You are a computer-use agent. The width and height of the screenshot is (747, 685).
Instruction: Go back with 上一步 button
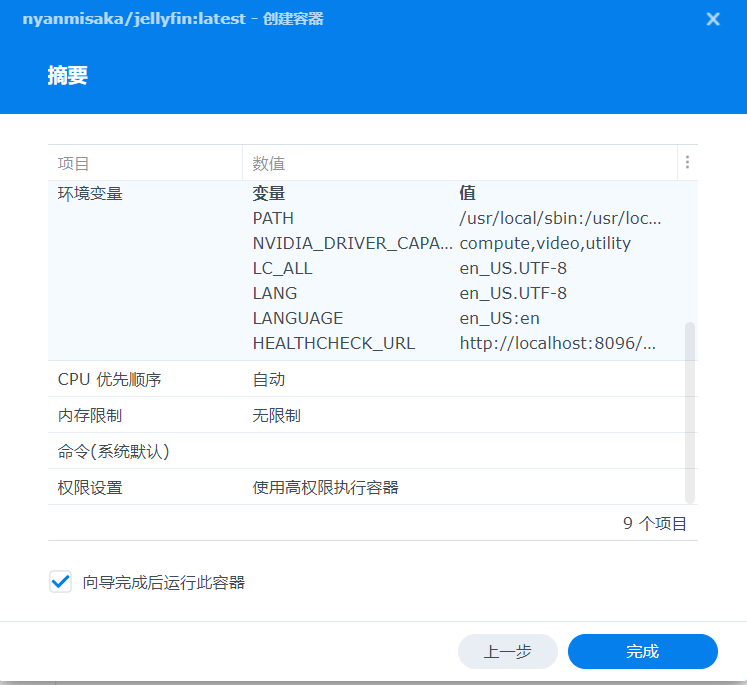coord(508,651)
